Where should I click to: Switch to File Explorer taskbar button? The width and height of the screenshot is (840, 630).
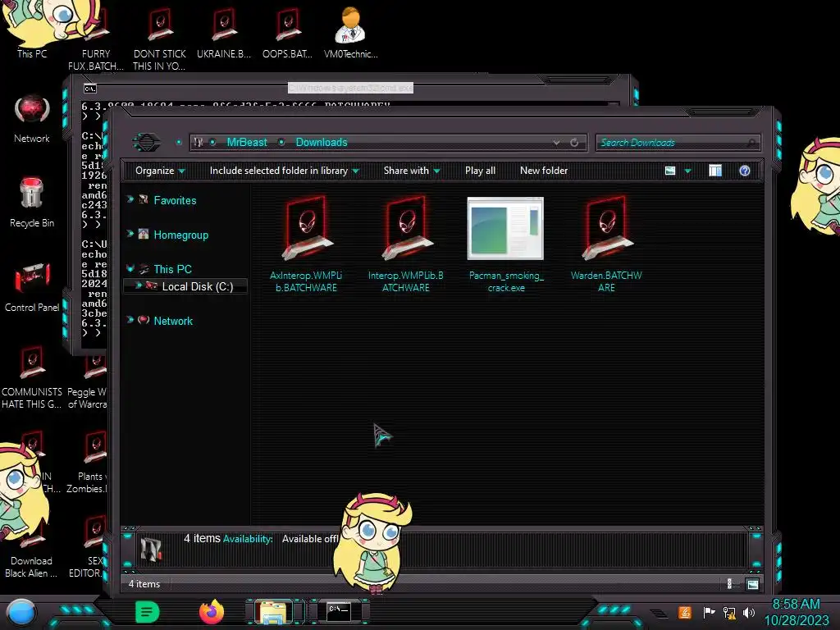[274, 612]
